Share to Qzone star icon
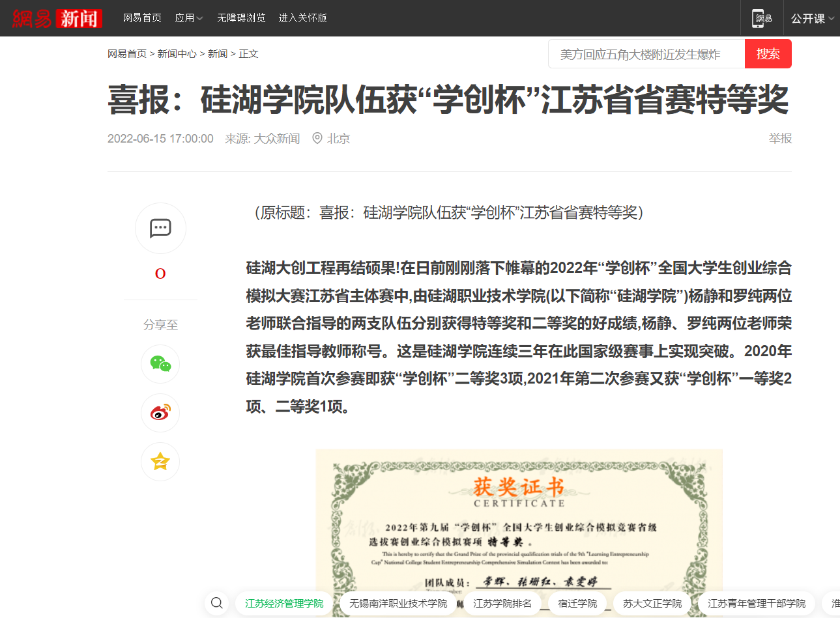The height and width of the screenshot is (618, 840). [x=160, y=462]
